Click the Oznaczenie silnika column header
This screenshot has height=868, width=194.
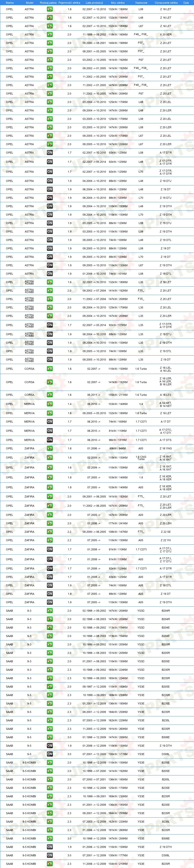tap(166, 3)
